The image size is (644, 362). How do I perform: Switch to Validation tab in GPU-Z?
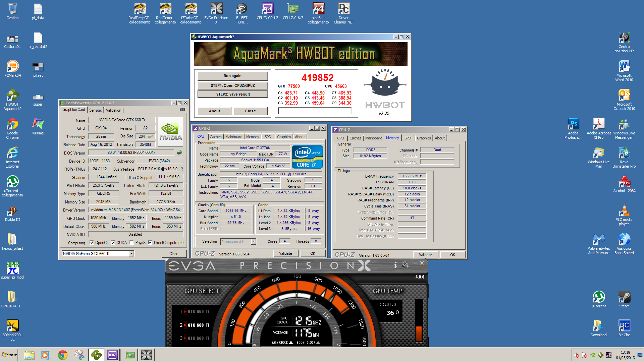click(x=114, y=110)
